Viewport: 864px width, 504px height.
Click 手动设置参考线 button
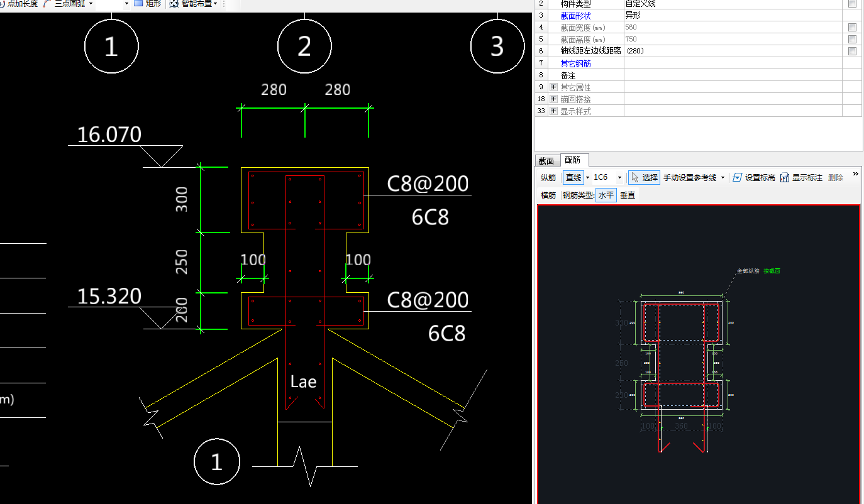(690, 178)
